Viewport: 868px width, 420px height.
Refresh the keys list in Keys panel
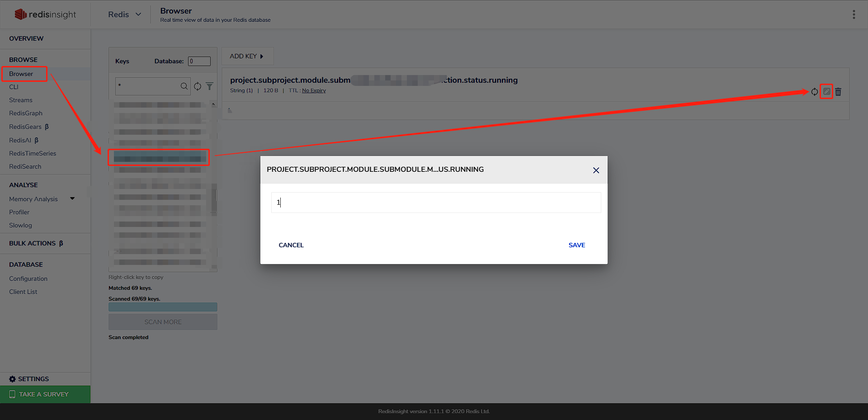(x=198, y=86)
